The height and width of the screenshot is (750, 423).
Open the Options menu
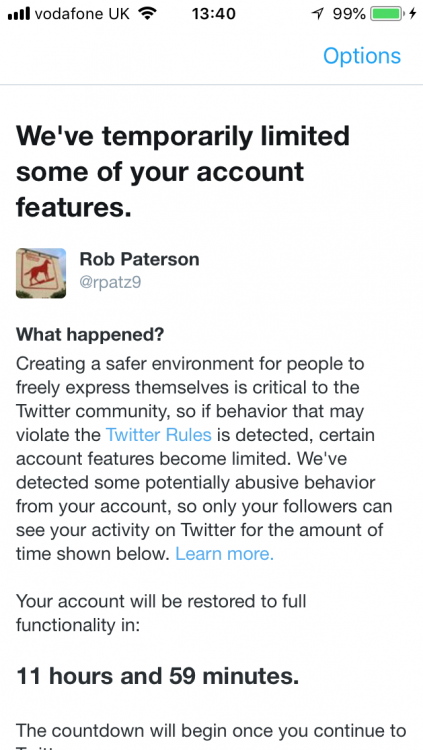(x=362, y=56)
